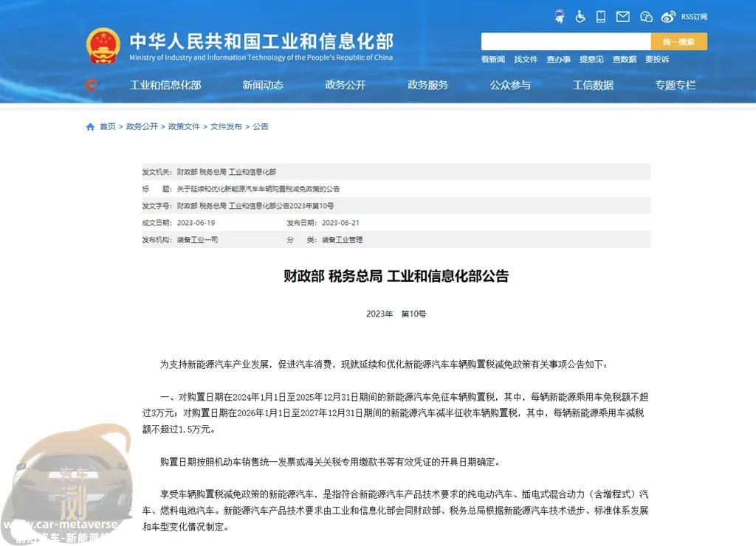Open RSS订阅 link
This screenshot has height=546, width=756.
(694, 17)
